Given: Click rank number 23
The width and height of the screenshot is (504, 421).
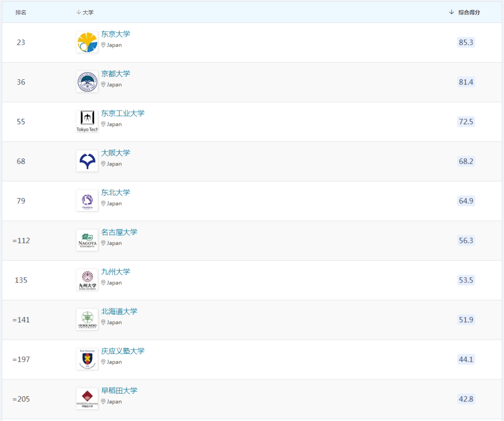Looking at the screenshot, I should click(21, 42).
